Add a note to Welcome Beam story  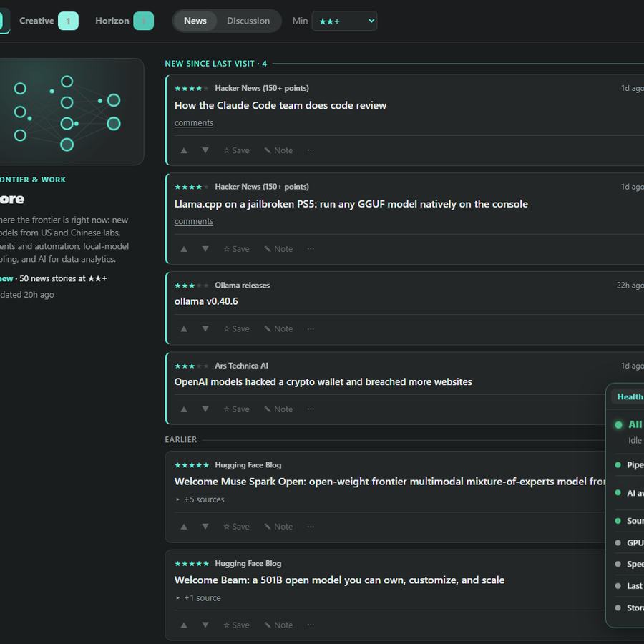click(x=279, y=625)
